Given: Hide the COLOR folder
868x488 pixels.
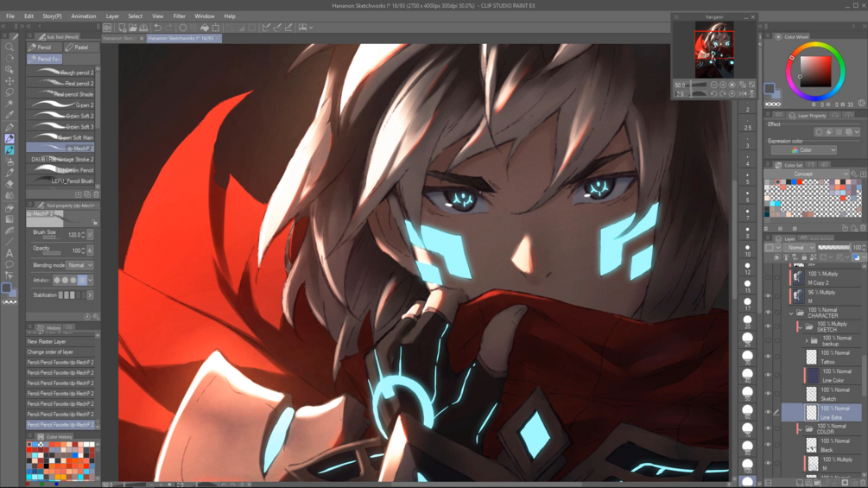Looking at the screenshot, I should [x=768, y=428].
